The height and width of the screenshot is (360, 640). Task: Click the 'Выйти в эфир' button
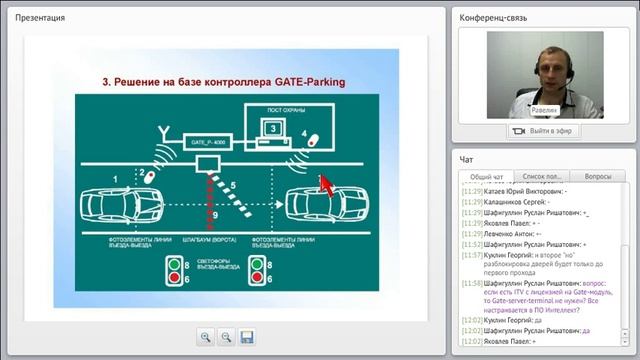(543, 131)
